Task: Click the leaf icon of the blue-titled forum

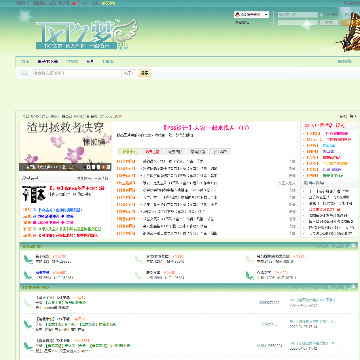Action: pyautogui.click(x=28, y=275)
